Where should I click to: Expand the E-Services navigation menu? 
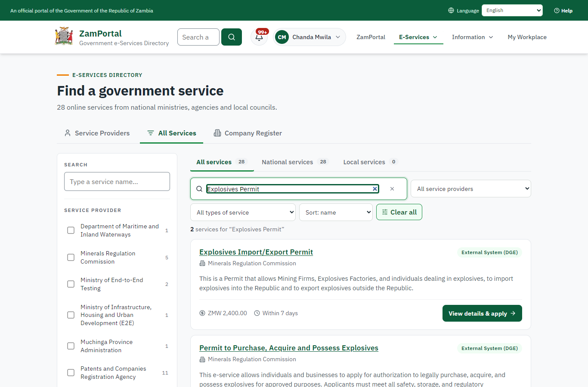pyautogui.click(x=418, y=37)
